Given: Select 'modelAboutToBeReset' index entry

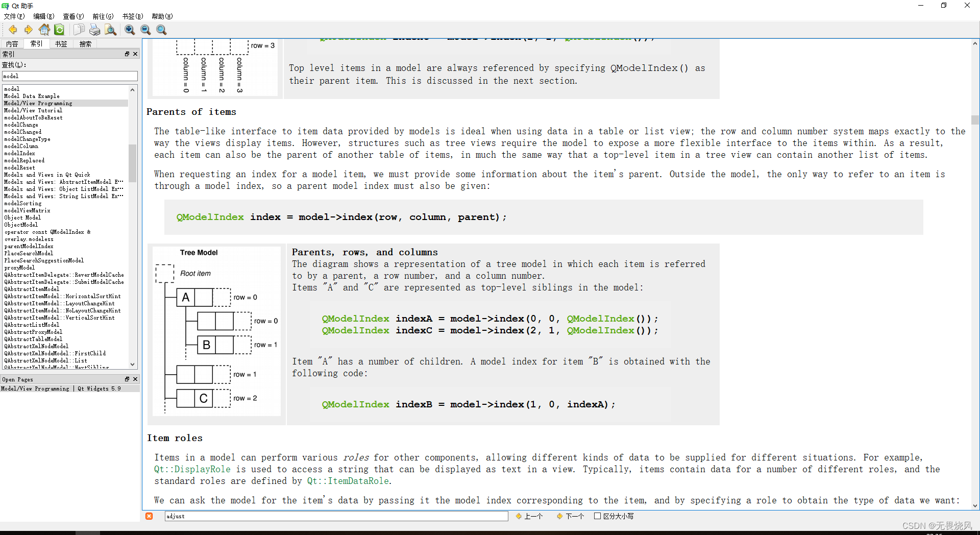Looking at the screenshot, I should (x=33, y=117).
